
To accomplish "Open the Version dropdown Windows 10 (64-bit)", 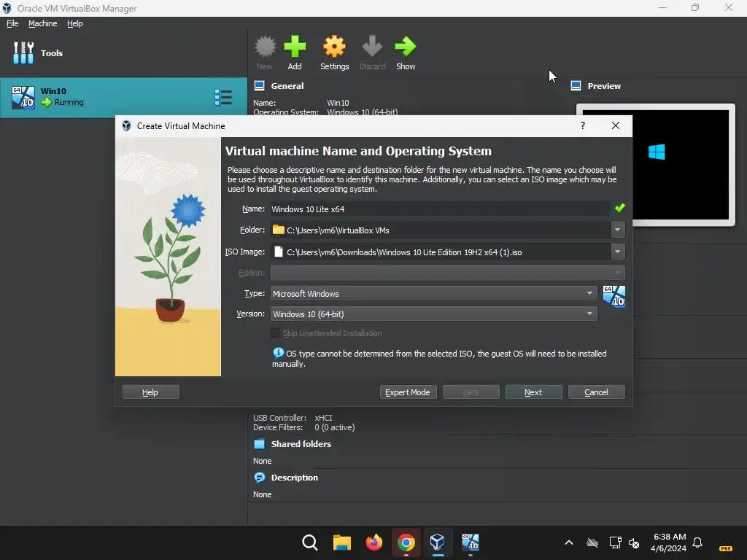I will [x=433, y=314].
